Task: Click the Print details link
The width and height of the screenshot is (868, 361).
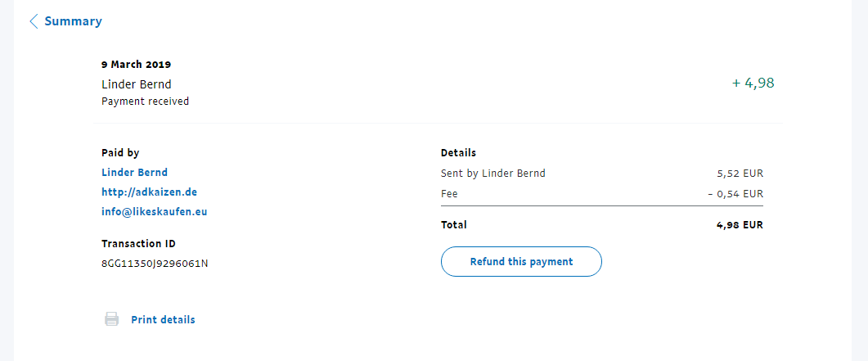Action: (x=163, y=319)
